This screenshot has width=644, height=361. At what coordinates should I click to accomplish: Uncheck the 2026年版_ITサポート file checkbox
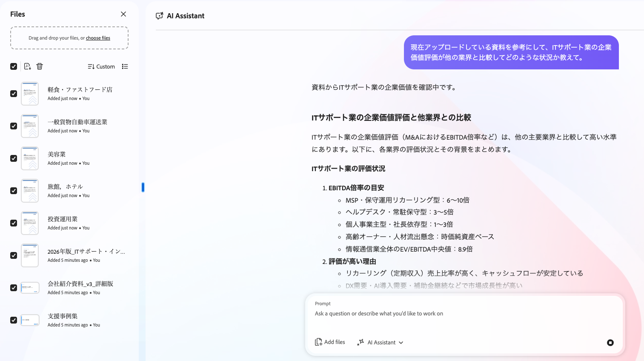pos(14,255)
